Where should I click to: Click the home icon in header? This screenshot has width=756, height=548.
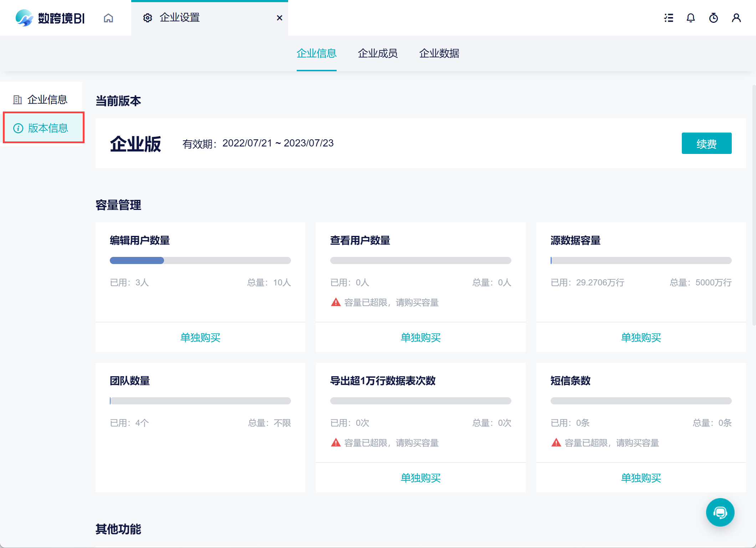coord(108,18)
